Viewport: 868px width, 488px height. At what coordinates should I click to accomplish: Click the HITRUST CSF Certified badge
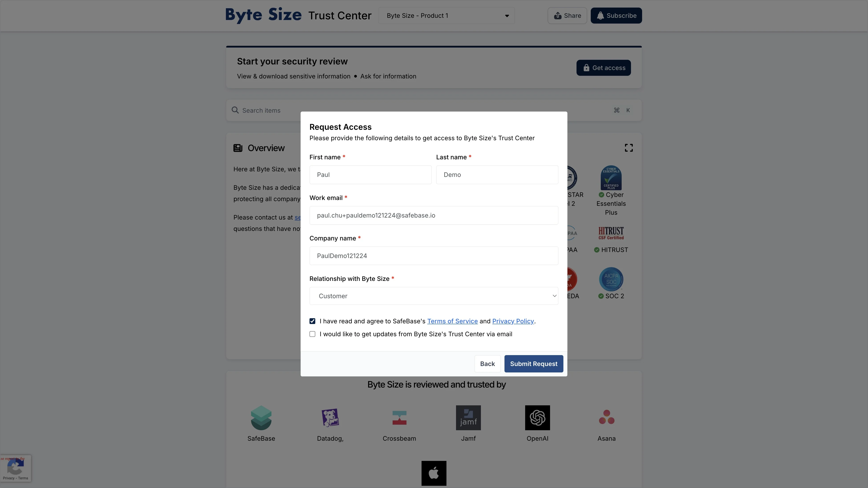coord(611,233)
